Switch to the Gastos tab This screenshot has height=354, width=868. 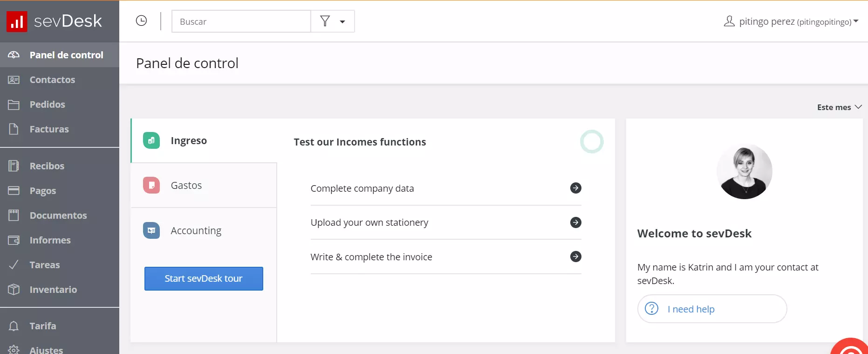pyautogui.click(x=204, y=185)
